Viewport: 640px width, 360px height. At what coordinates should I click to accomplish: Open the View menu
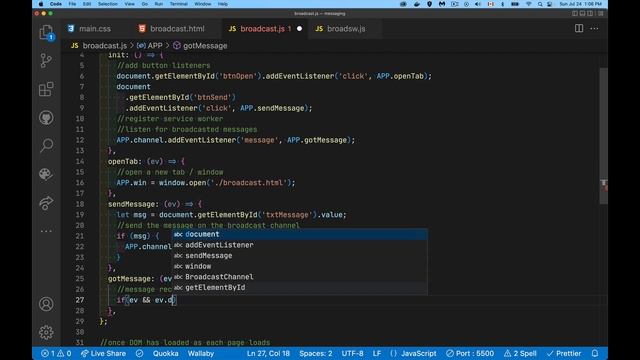[129, 4]
